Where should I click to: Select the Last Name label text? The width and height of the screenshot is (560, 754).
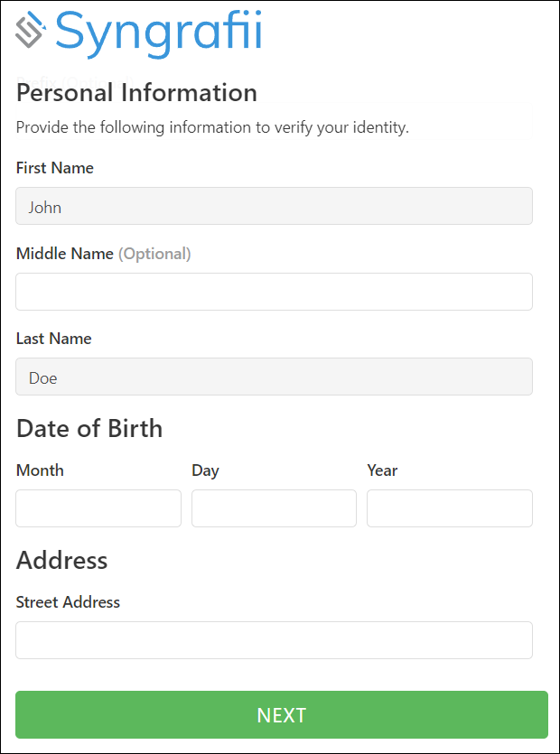point(53,339)
